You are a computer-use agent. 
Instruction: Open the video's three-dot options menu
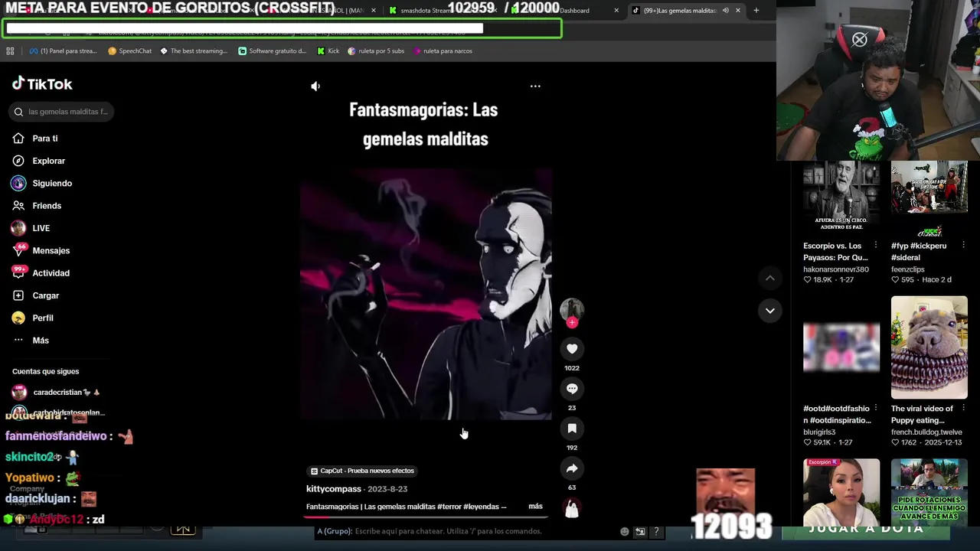pyautogui.click(x=535, y=86)
